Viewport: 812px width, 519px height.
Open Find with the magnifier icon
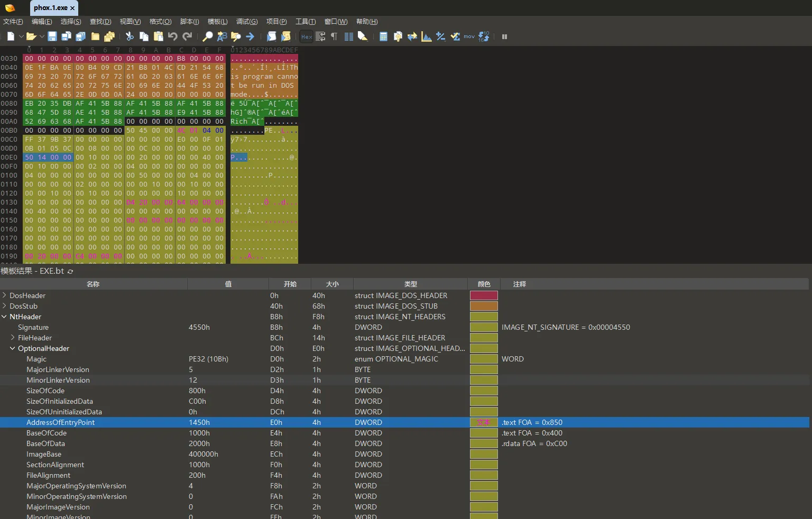(x=208, y=36)
